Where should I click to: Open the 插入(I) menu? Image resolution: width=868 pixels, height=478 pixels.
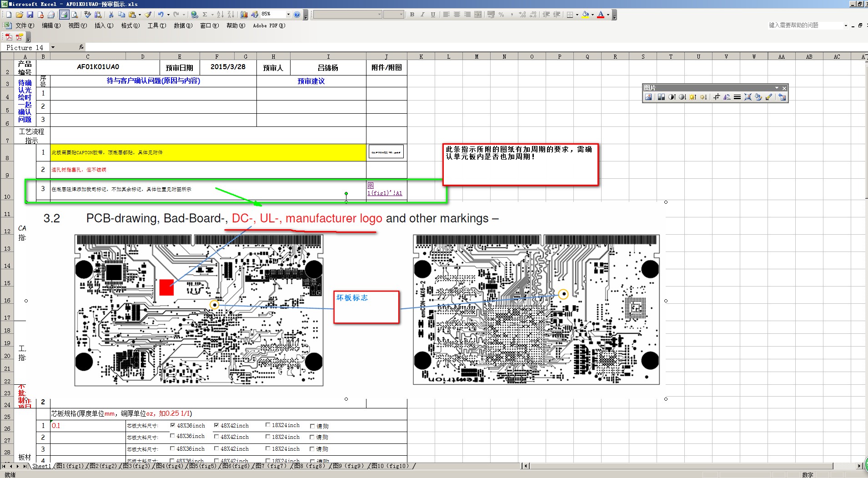coord(104,25)
